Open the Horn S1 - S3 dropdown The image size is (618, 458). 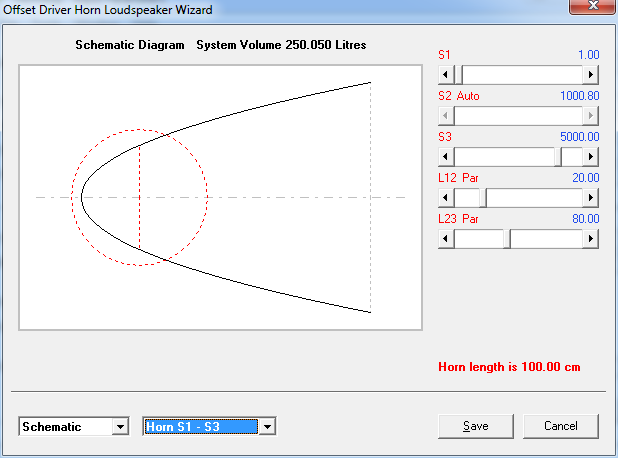click(x=267, y=426)
